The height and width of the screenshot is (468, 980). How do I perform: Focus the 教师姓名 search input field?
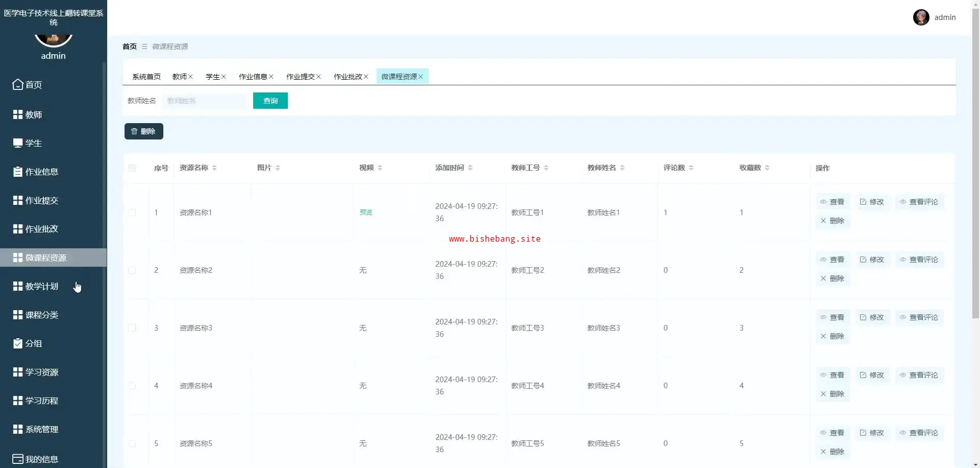click(204, 101)
